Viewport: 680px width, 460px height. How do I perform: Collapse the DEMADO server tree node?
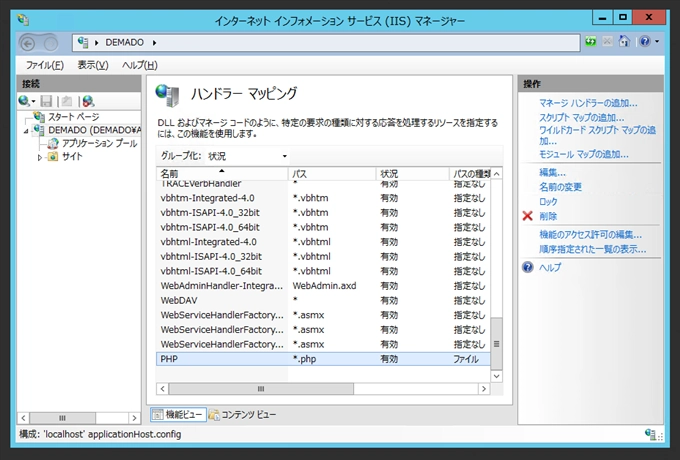pos(26,131)
